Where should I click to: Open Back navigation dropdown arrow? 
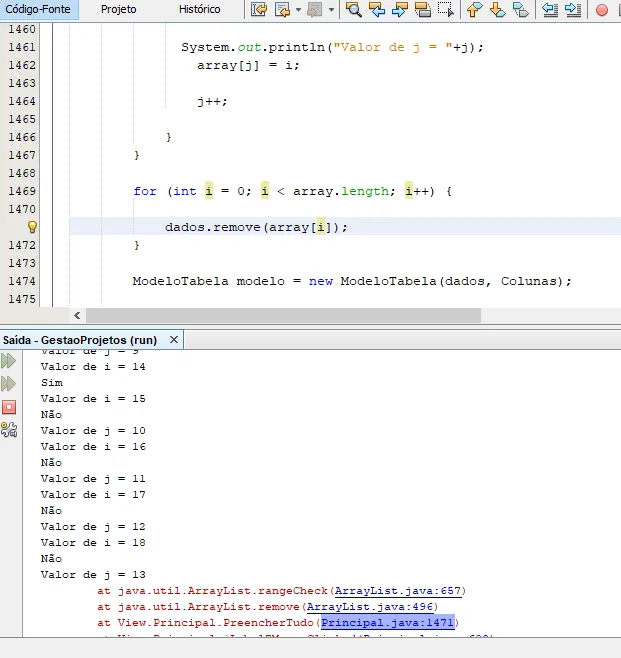[x=298, y=10]
